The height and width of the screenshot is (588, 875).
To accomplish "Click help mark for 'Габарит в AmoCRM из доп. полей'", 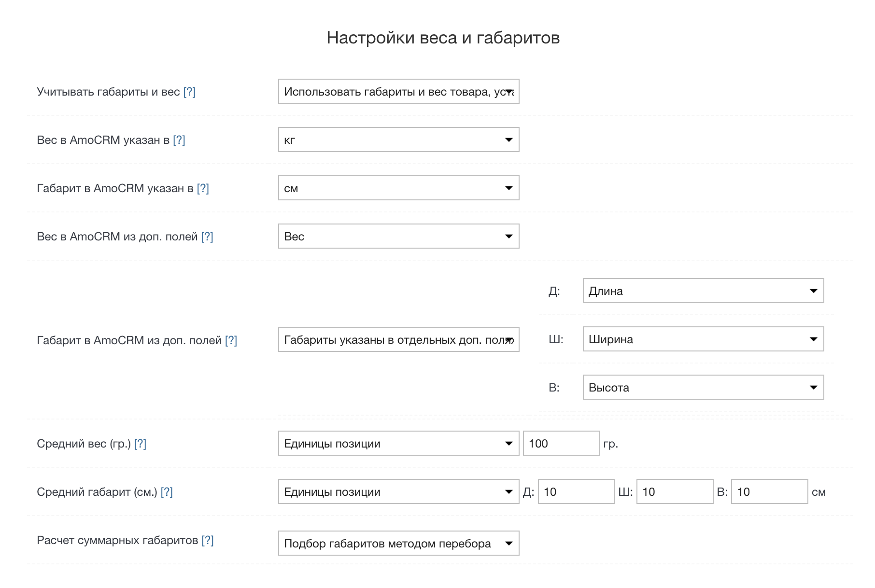I will tap(231, 340).
